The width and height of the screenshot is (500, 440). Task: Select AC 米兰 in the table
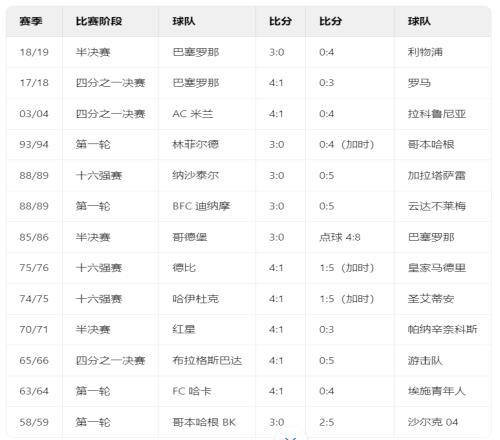pos(193,114)
